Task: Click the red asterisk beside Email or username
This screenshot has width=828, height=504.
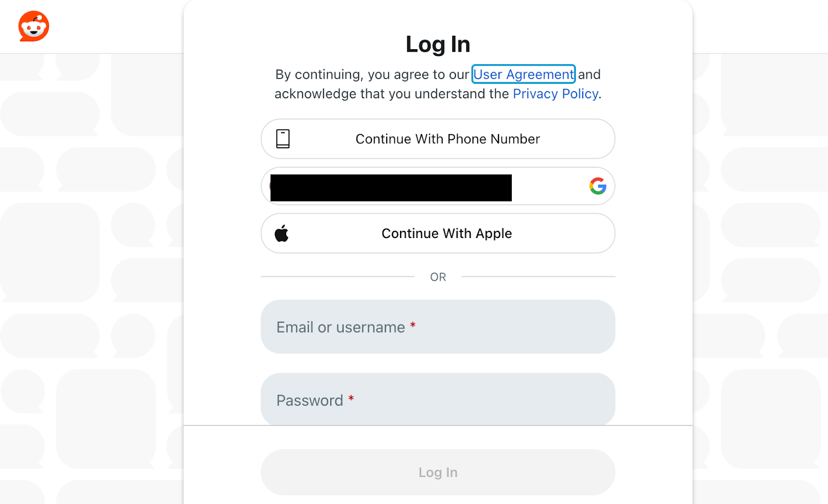Action: (x=413, y=325)
